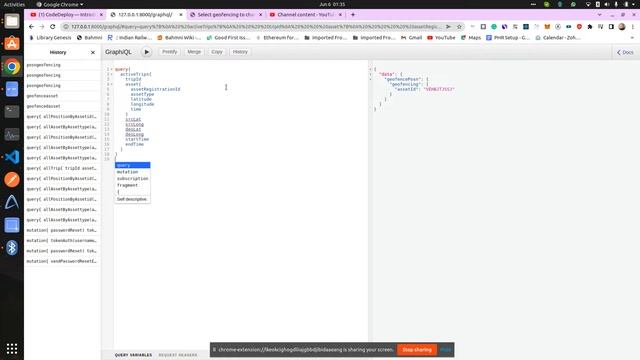Open the tokenAuth mutation history entry

(x=62, y=240)
